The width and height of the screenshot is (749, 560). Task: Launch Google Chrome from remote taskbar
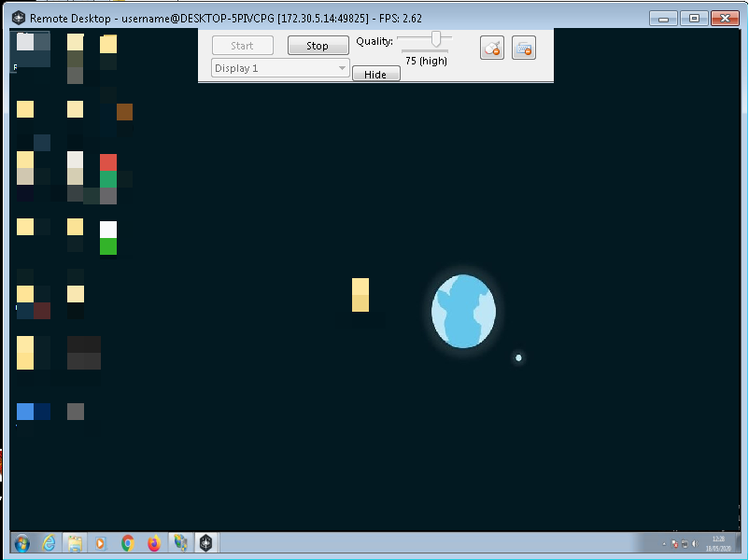pyautogui.click(x=128, y=543)
